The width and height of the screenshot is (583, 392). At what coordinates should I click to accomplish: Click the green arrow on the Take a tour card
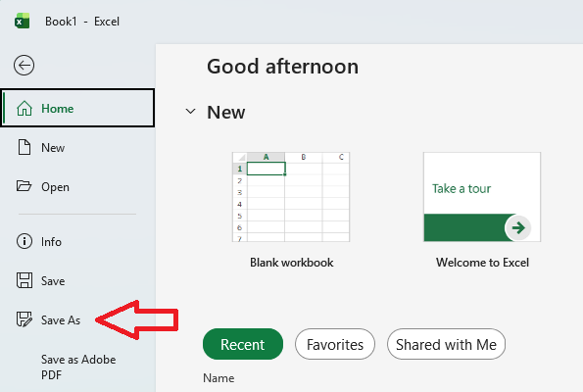[518, 227]
